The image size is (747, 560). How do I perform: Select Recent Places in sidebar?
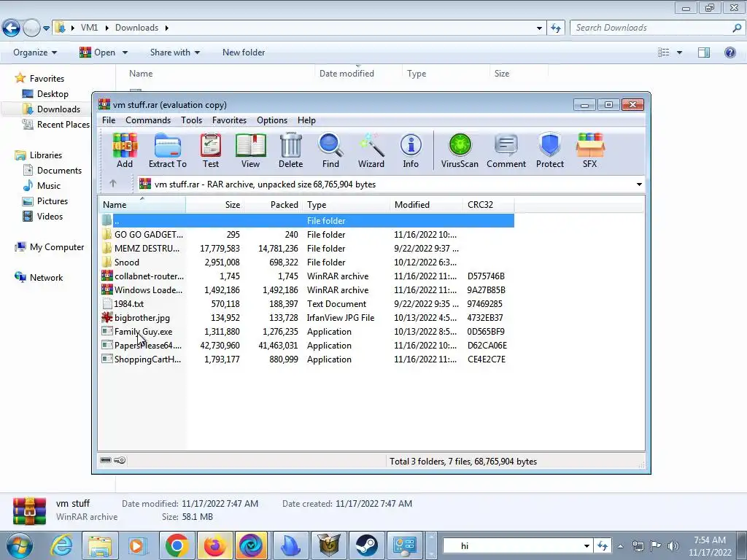(56, 124)
